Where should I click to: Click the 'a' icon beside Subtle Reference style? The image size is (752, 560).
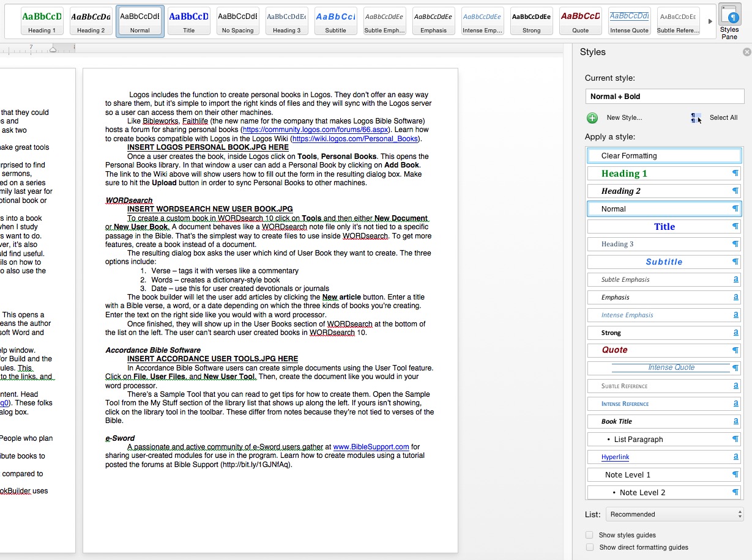(x=735, y=386)
